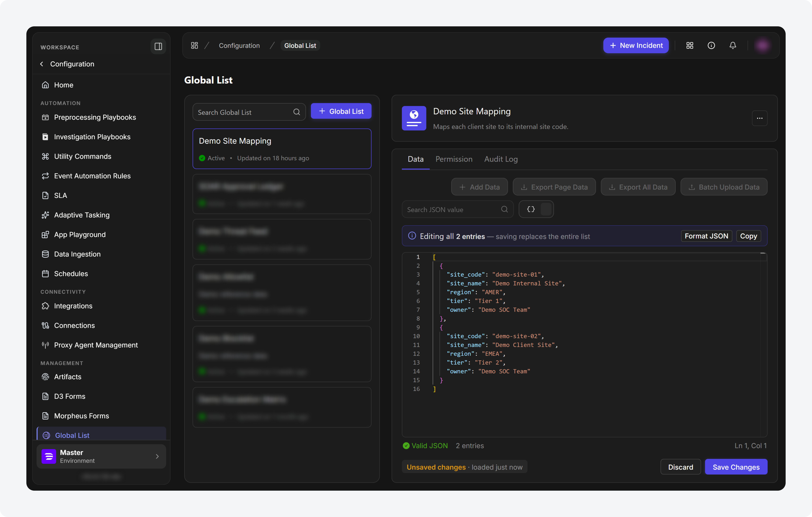
Task: Click the info circle icon in the header
Action: pos(711,45)
